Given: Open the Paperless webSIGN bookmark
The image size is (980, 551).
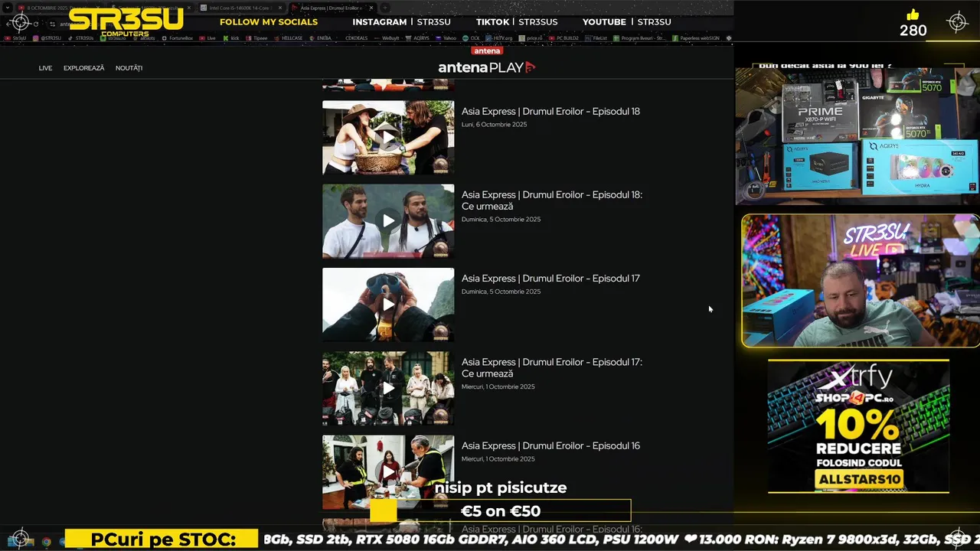Looking at the screenshot, I should coord(696,37).
